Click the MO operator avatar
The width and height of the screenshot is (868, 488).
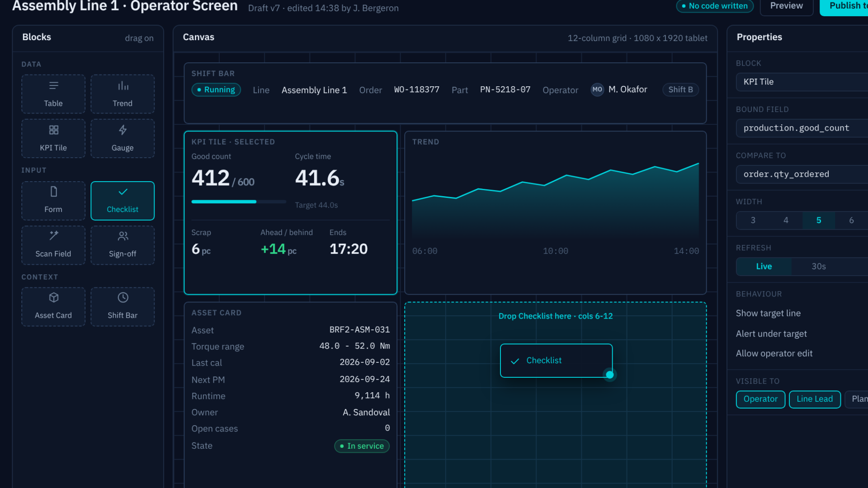(x=597, y=89)
